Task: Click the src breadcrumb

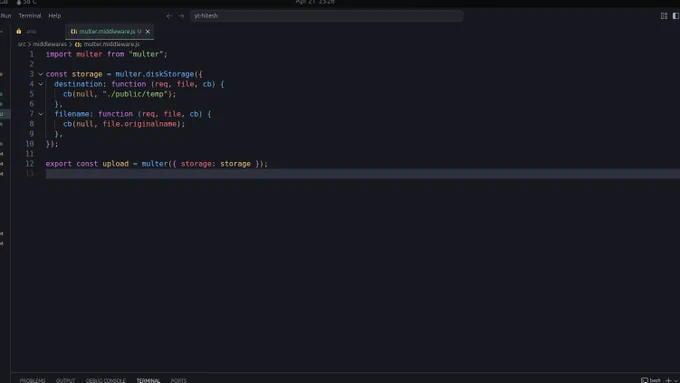Action: point(22,44)
